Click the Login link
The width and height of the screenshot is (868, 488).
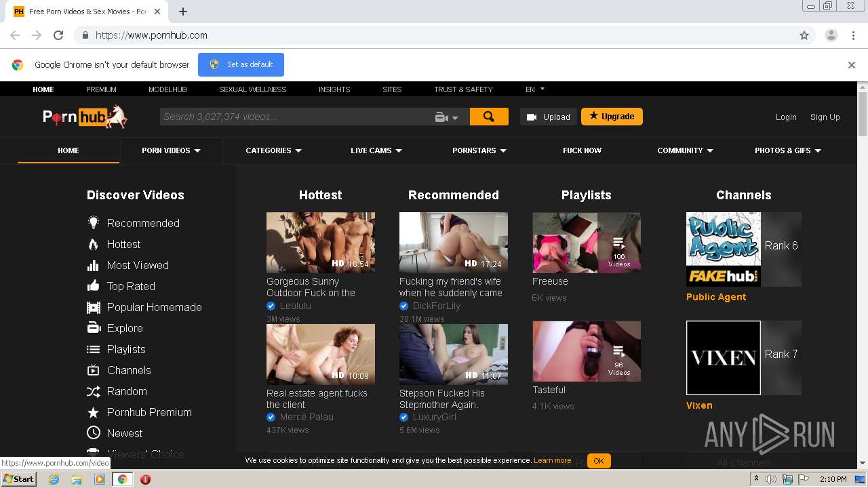786,117
